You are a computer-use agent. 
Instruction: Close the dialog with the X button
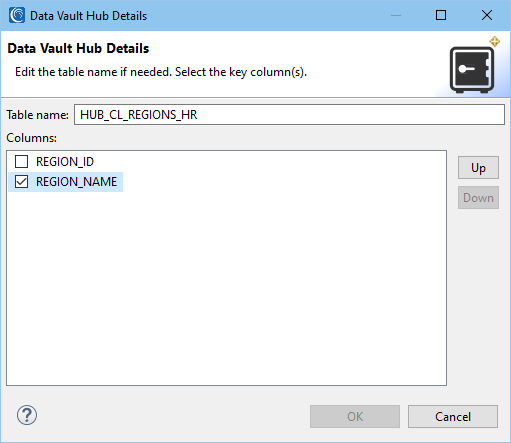[x=487, y=15]
